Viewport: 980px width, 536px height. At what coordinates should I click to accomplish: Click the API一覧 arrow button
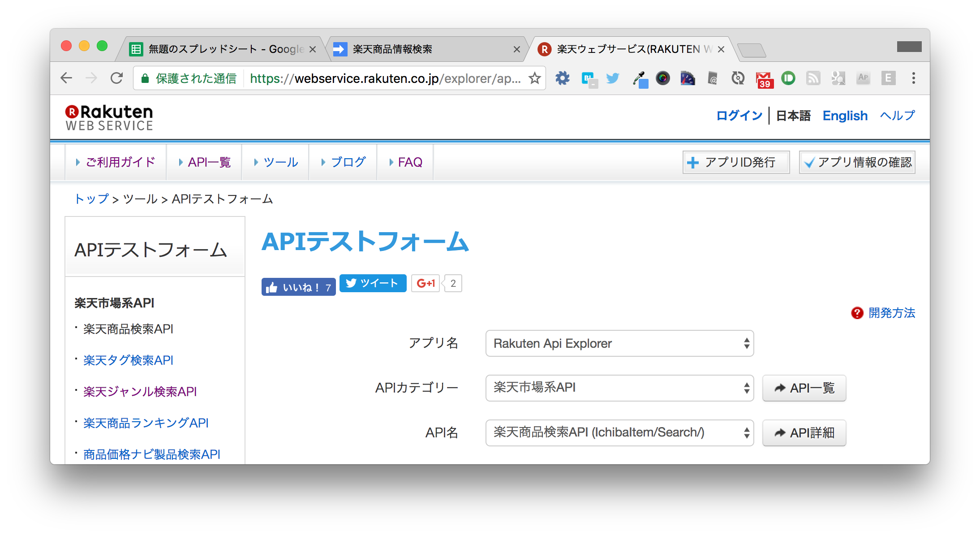(x=804, y=388)
